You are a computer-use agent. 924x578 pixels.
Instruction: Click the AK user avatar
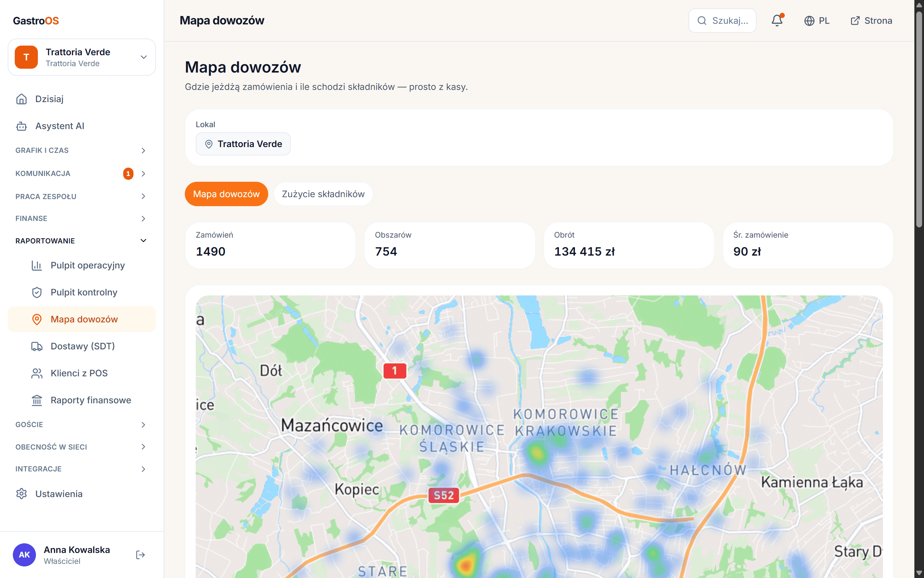point(24,555)
